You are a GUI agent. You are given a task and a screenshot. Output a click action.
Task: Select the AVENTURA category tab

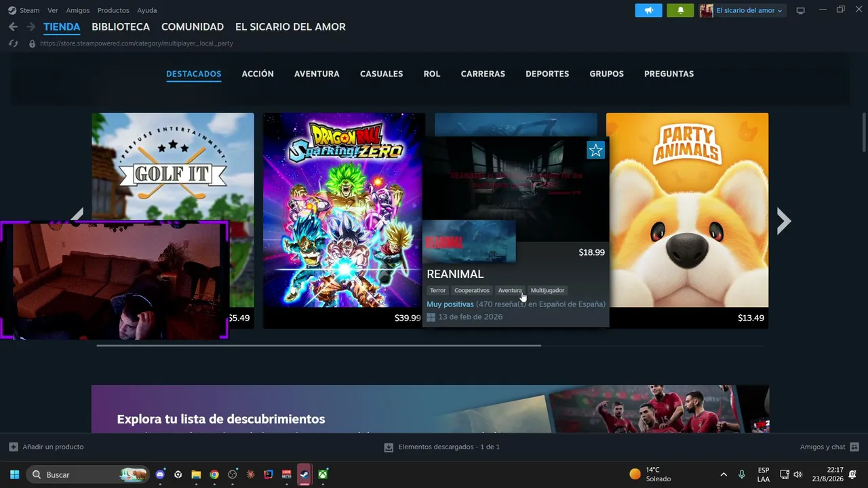pyautogui.click(x=317, y=74)
